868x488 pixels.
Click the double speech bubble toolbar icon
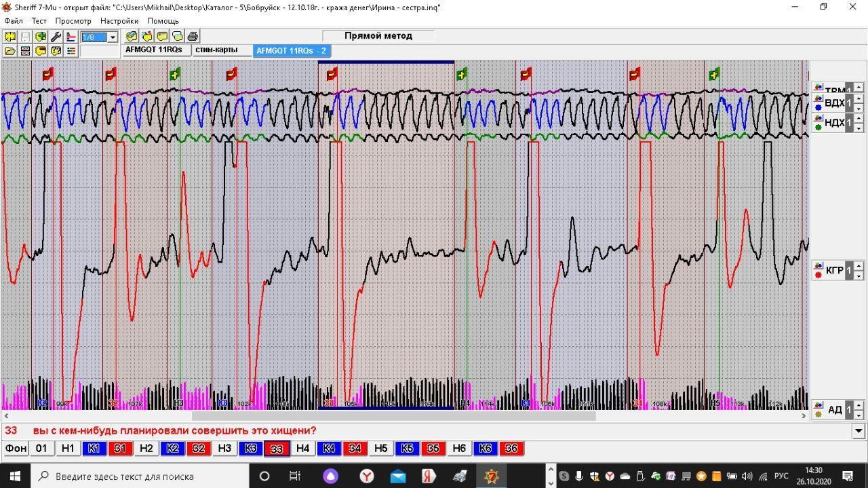(178, 36)
